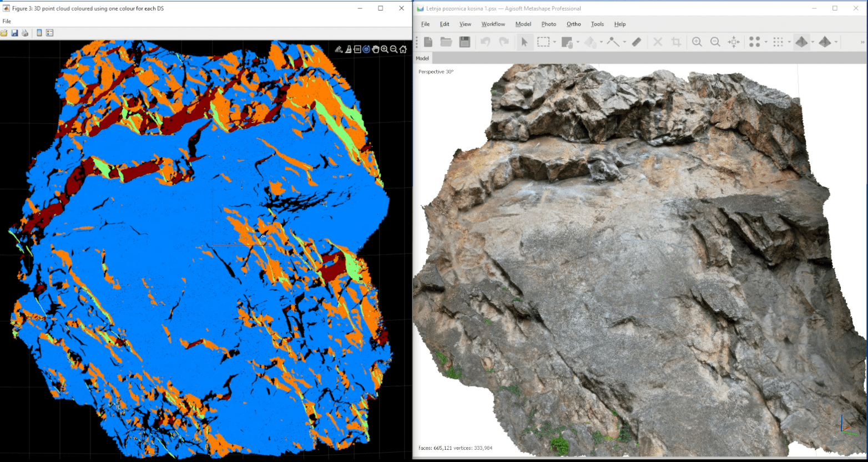868x462 pixels.
Task: Zoom in using Metashape toolbar magnifier
Action: click(x=697, y=42)
